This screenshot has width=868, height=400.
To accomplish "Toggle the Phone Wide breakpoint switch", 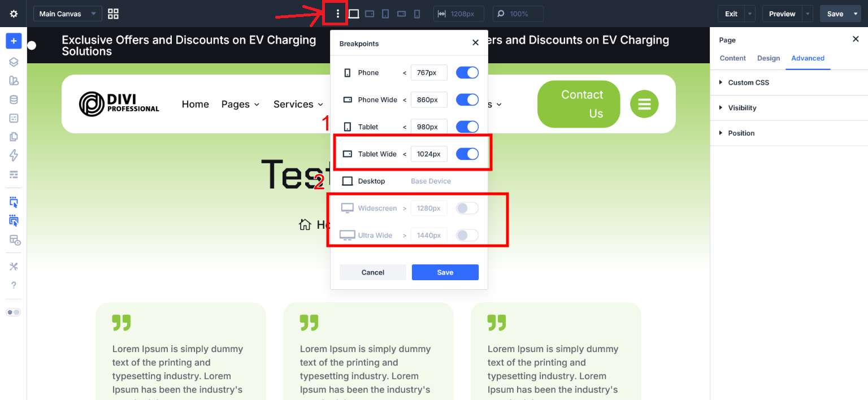I will click(467, 99).
